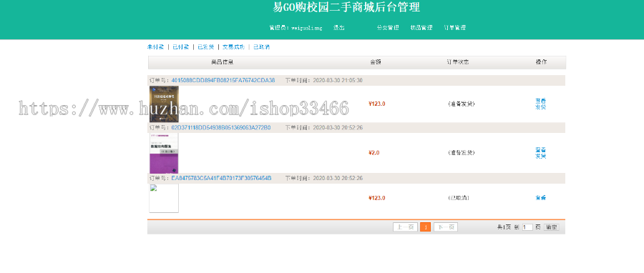
Task: Click the (已取消) status text
Action: pos(459,198)
